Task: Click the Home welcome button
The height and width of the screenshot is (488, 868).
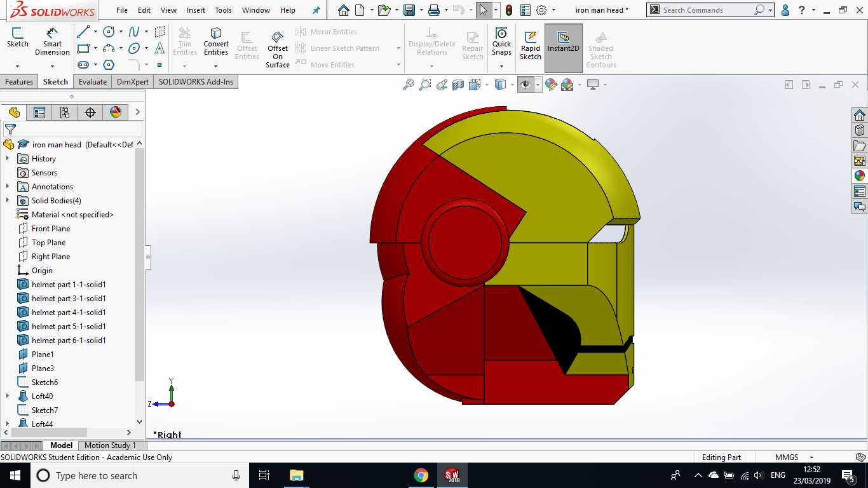Action: coord(344,10)
